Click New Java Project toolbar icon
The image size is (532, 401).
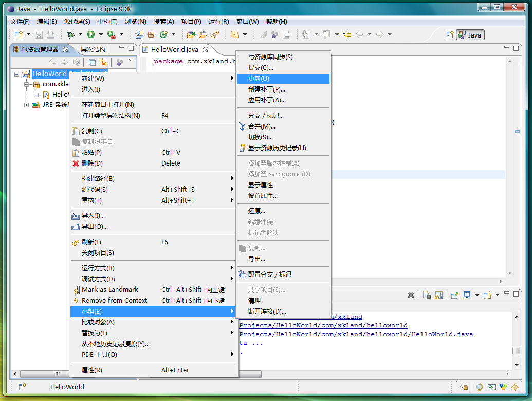139,34
